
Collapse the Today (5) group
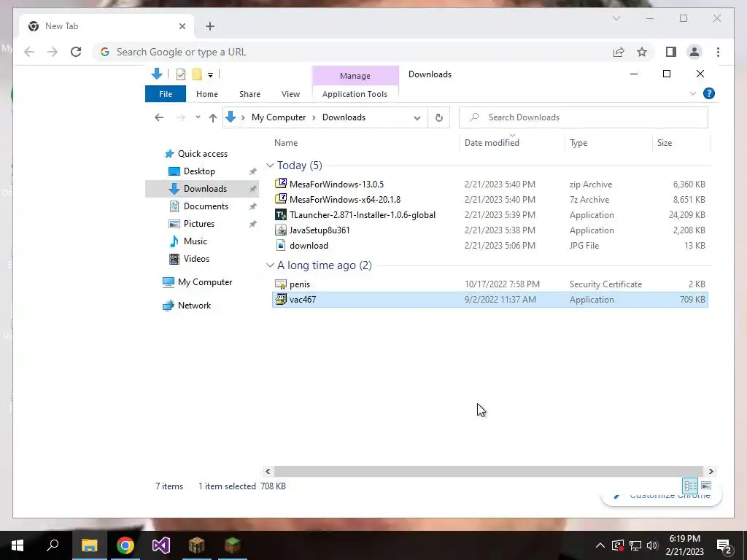pyautogui.click(x=270, y=166)
